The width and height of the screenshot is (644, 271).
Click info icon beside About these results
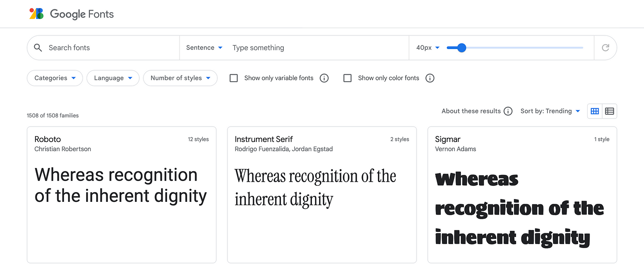pyautogui.click(x=508, y=111)
